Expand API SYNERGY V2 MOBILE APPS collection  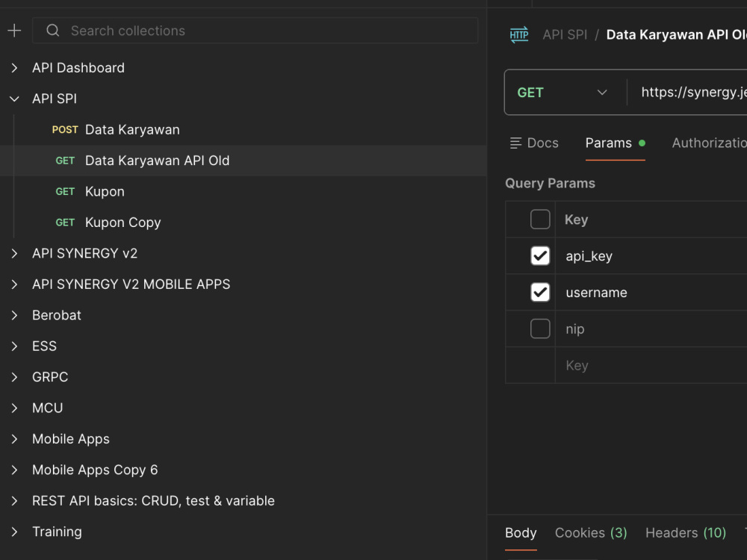point(14,284)
